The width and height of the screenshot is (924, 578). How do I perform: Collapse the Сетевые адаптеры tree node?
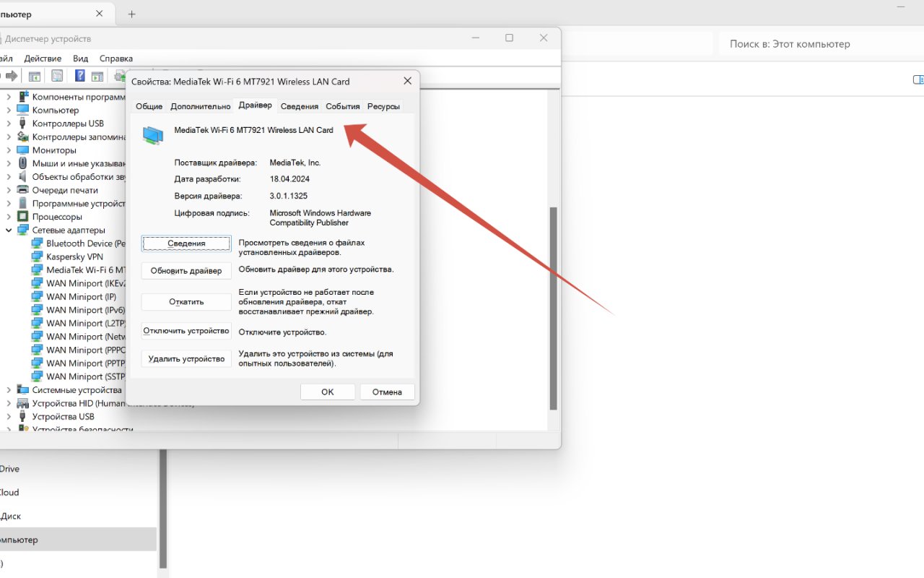pyautogui.click(x=9, y=230)
